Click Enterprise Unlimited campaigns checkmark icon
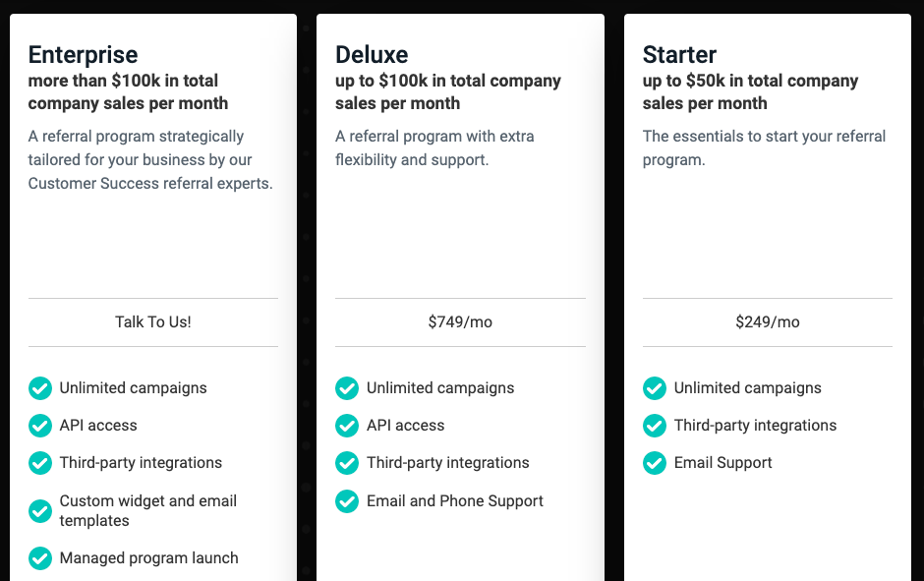Viewport: 924px width, 581px height. pos(40,388)
